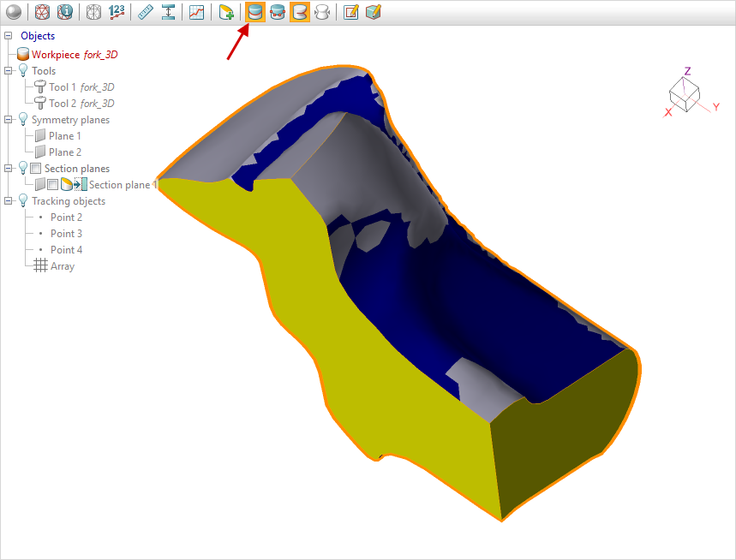
Task: Click the XYZ orientation cube
Action: coord(685,93)
